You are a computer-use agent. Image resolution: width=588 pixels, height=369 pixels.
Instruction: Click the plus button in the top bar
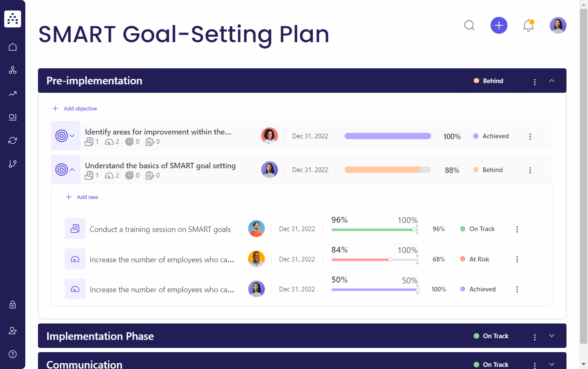tap(499, 25)
